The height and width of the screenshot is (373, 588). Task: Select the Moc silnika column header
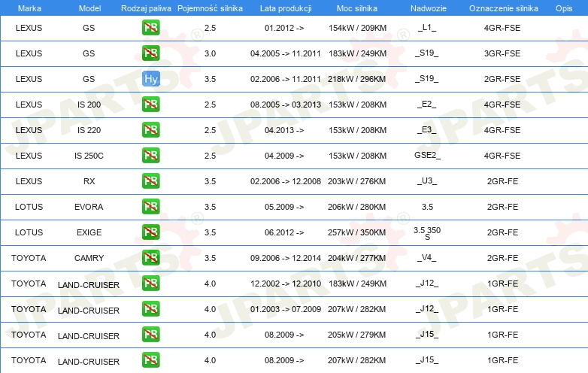356,8
